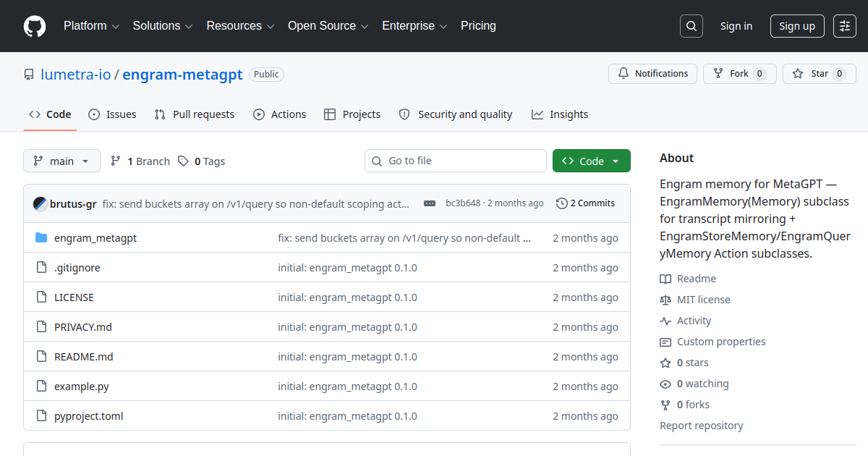
Task: Expand commit message ellipsis button
Action: click(x=430, y=203)
